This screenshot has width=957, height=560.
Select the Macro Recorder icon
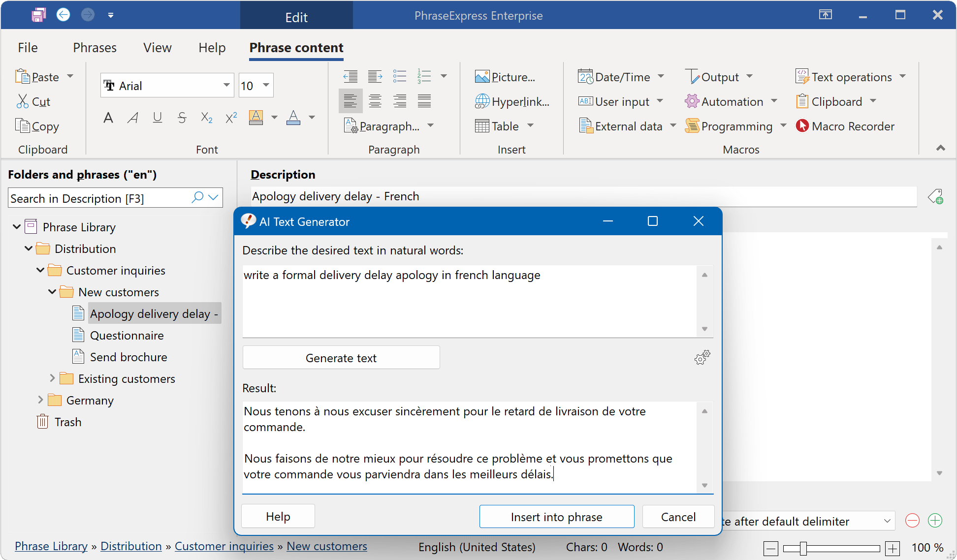click(800, 126)
